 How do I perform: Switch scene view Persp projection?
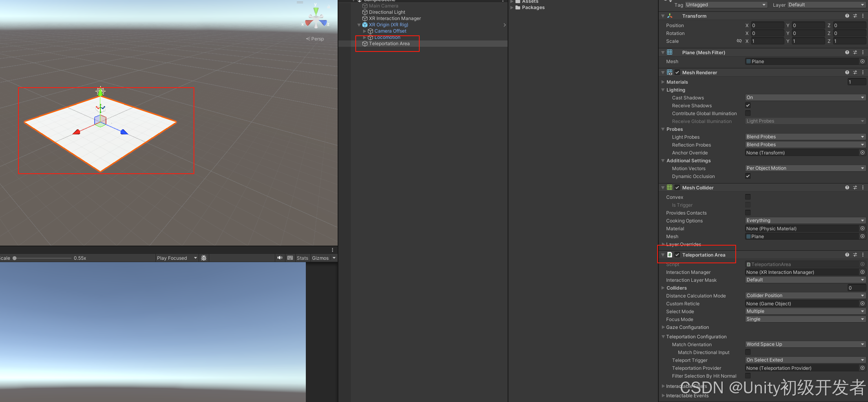click(315, 39)
